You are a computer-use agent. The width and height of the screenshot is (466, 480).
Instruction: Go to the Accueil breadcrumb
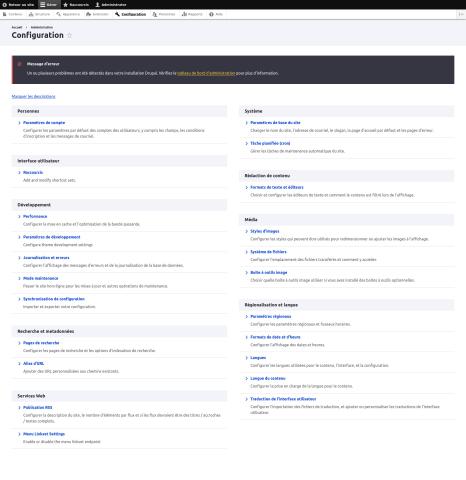17,27
